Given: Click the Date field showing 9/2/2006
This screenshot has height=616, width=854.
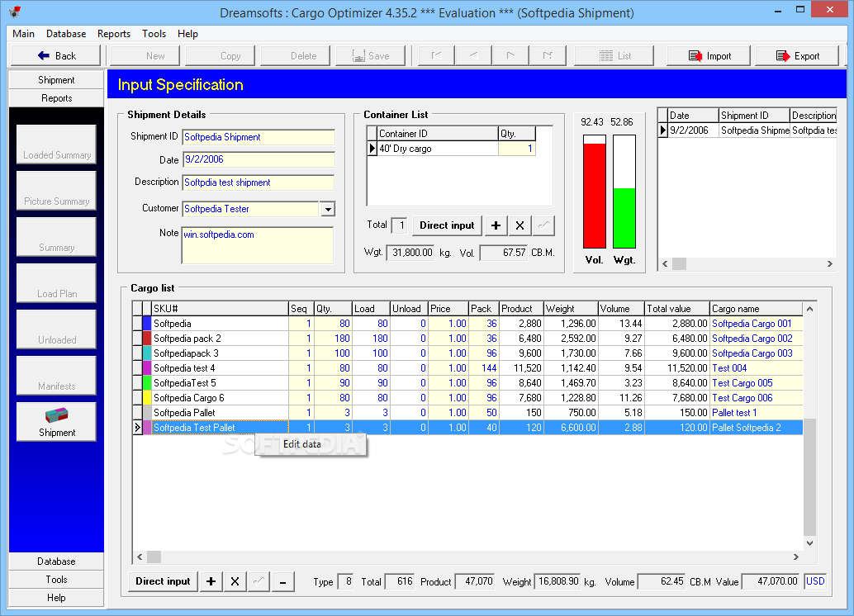Looking at the screenshot, I should (x=259, y=159).
